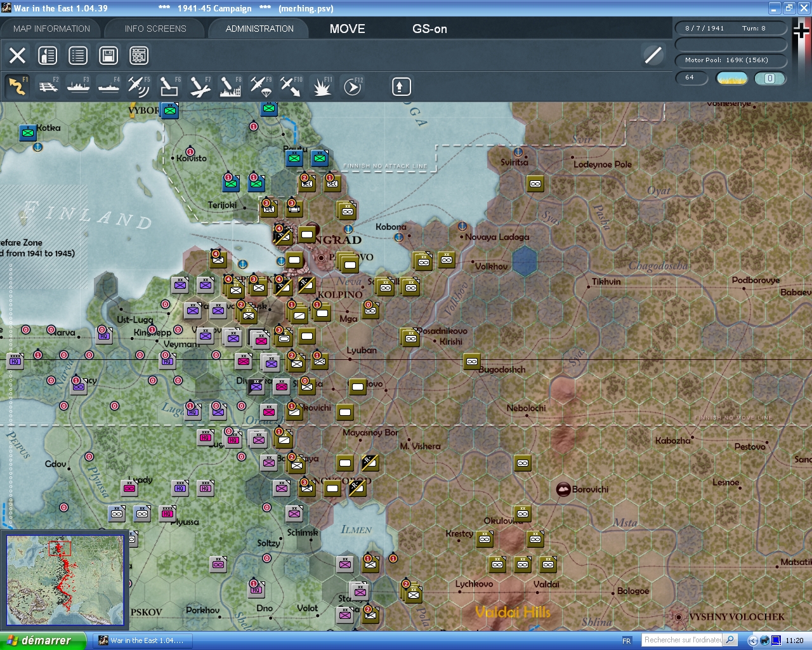
Task: Select Move mode (F1) icon
Action: click(17, 86)
